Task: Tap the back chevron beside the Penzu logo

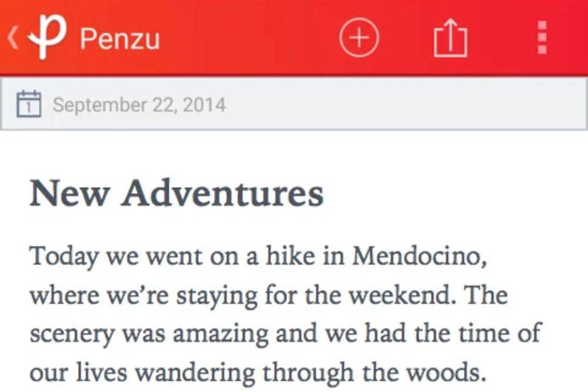Action: point(12,38)
